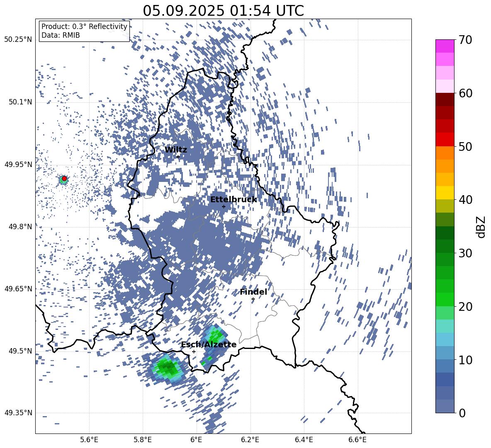491x448 pixels.
Task: Click the 49.8°N latitude label
Action: point(20,227)
